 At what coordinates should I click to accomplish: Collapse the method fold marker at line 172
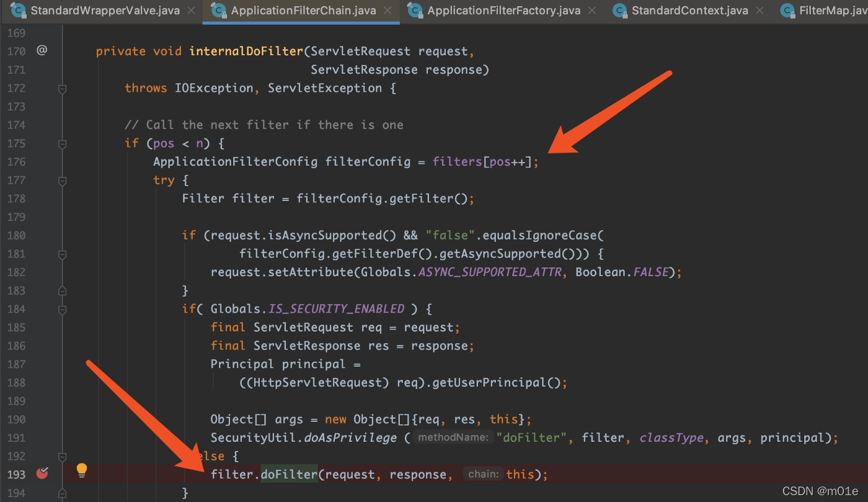(62, 89)
